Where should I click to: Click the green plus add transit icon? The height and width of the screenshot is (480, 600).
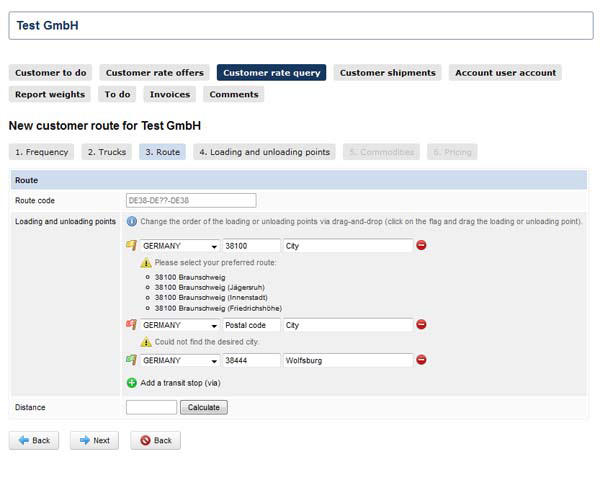pos(132,383)
